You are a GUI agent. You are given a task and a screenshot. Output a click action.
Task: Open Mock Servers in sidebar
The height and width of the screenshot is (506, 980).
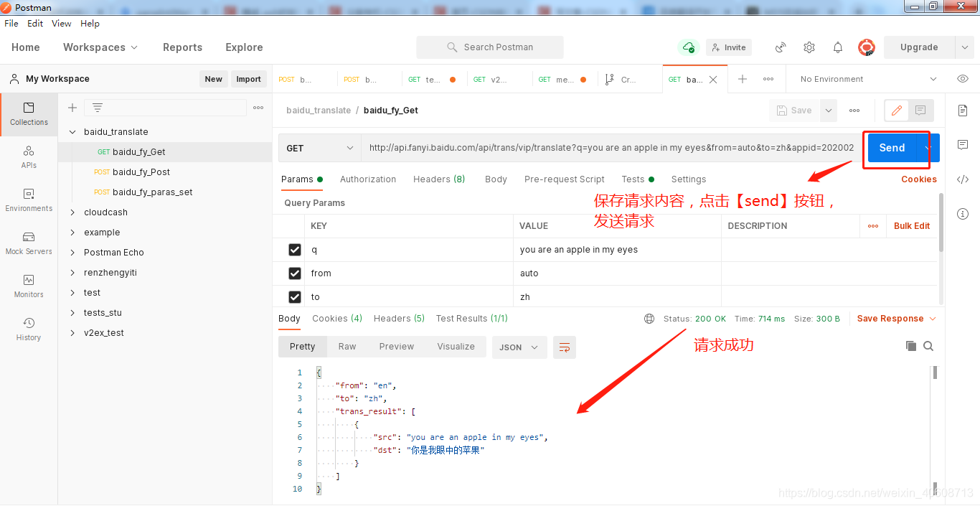[29, 243]
